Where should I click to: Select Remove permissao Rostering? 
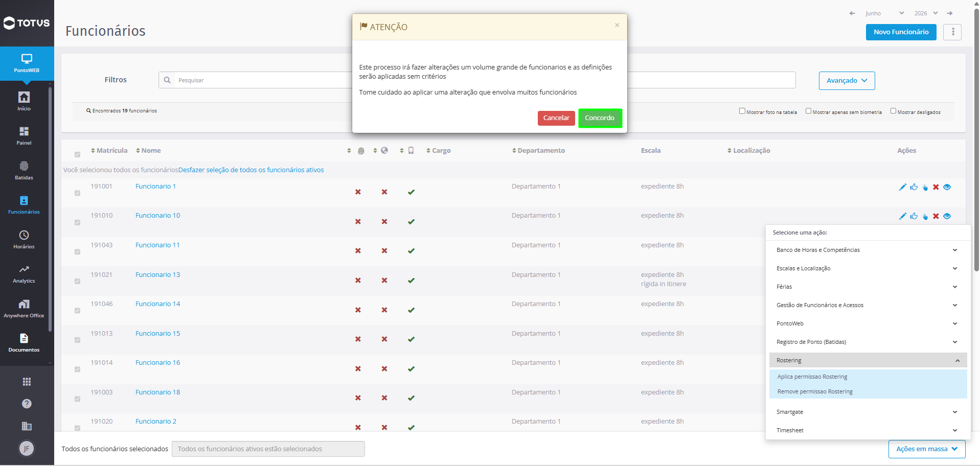tap(815, 391)
